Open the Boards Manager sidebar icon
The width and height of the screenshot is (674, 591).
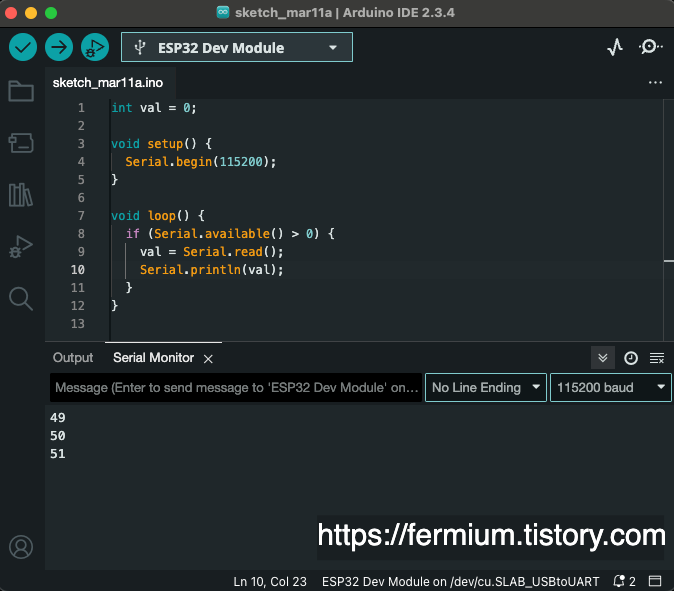coord(21,143)
